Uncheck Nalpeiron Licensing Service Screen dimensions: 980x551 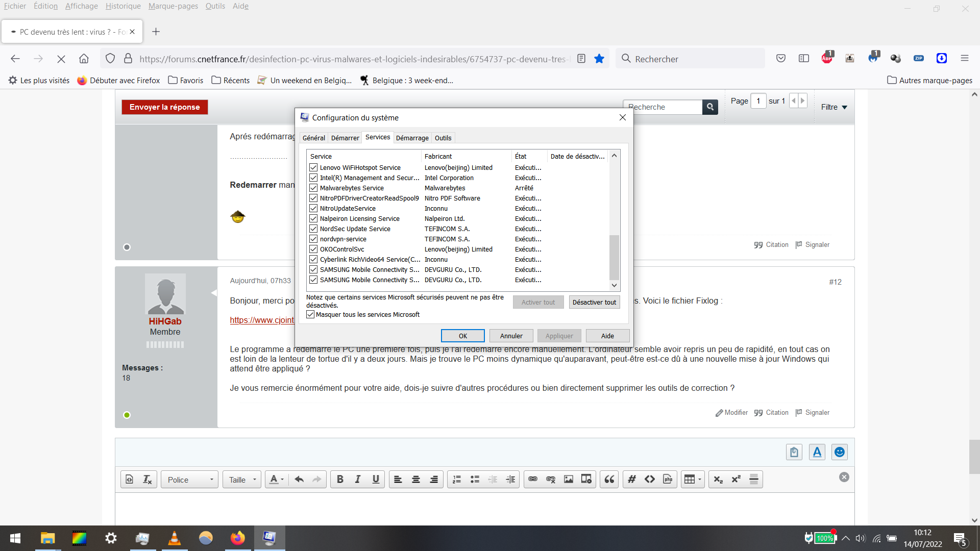tap(313, 218)
